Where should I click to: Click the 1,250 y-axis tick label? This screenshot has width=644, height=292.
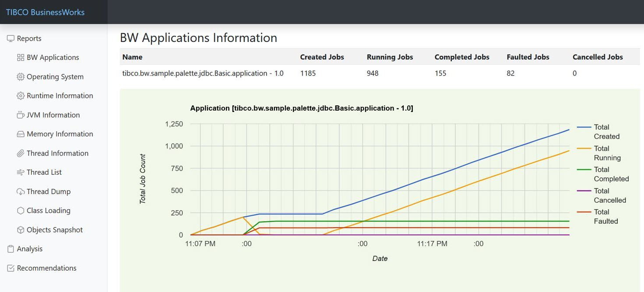174,124
